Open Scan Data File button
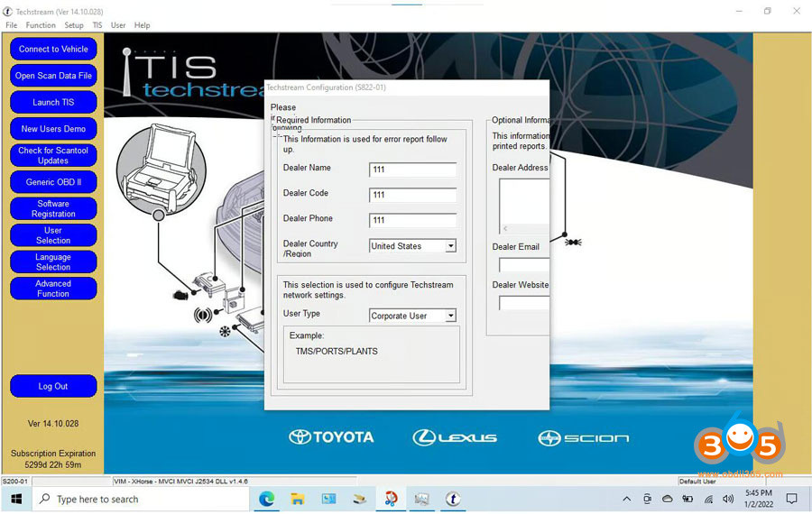Image resolution: width=812 pixels, height=514 pixels. tap(53, 76)
